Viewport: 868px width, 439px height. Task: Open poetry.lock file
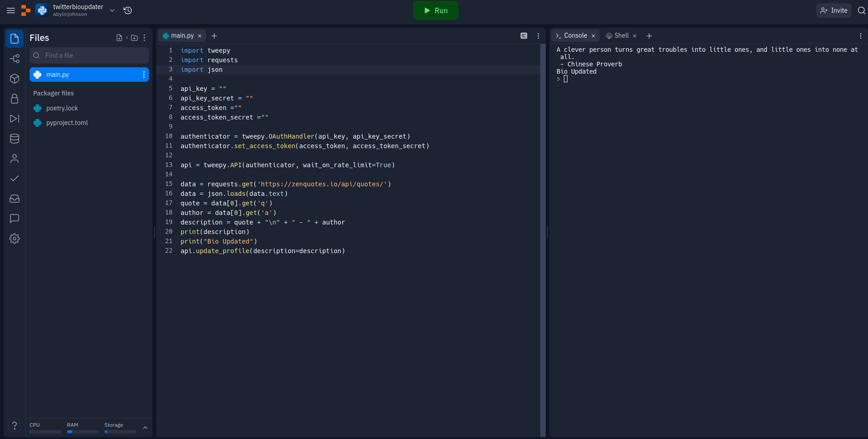click(x=62, y=108)
